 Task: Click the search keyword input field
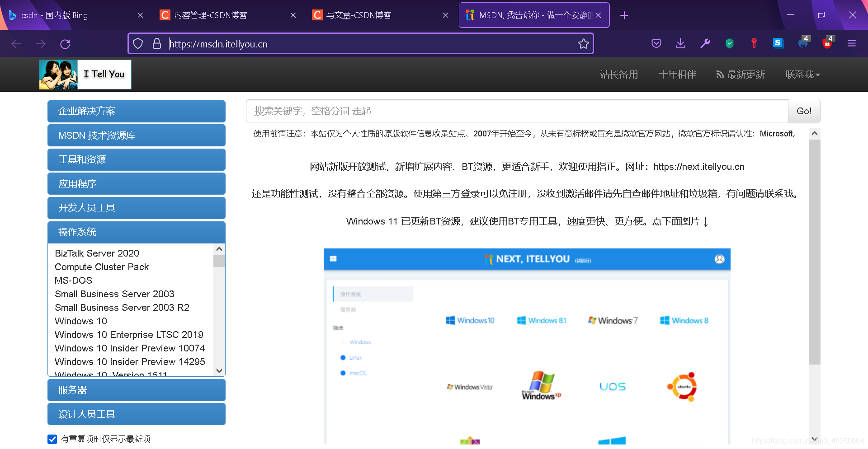point(517,111)
